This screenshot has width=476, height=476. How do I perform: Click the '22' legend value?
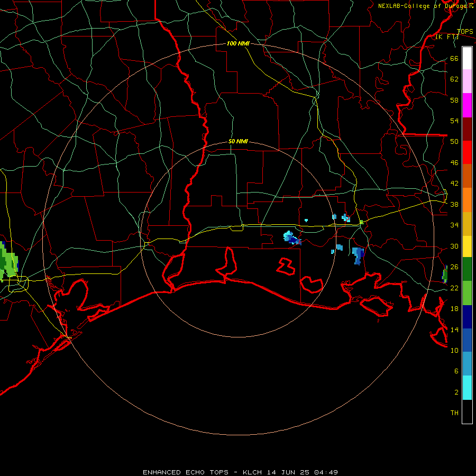coord(454,288)
